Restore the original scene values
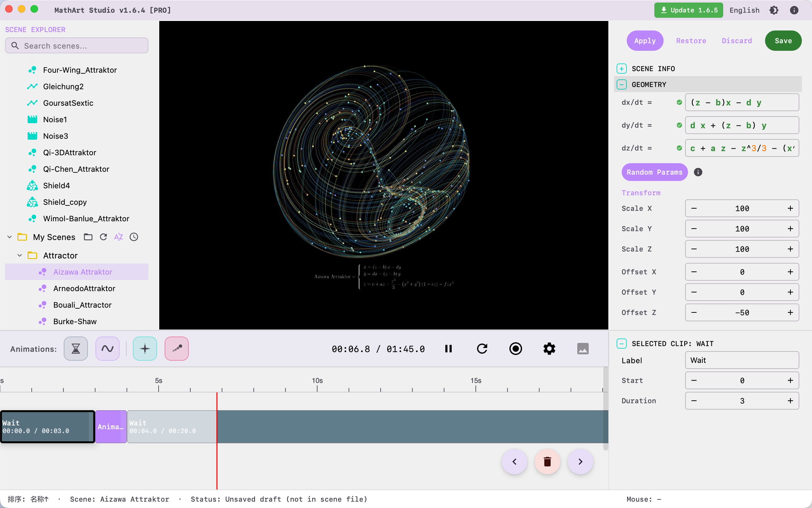 [x=691, y=41]
